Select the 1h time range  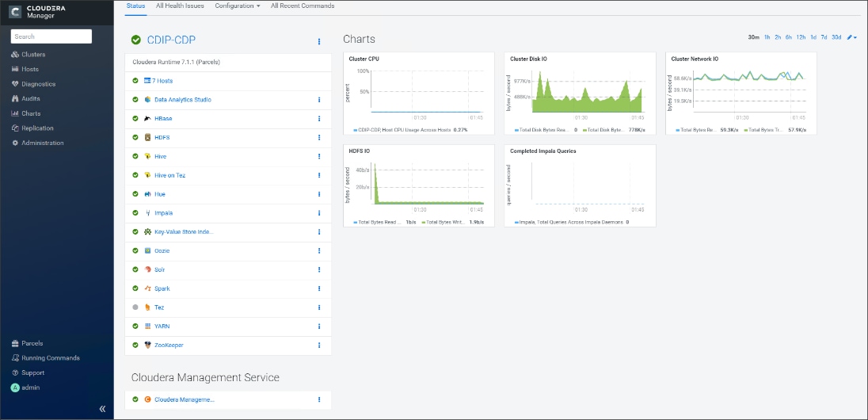pos(767,37)
